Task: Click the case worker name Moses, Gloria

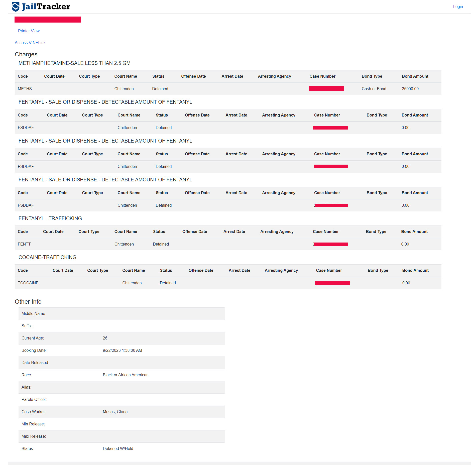Action: 115,412
